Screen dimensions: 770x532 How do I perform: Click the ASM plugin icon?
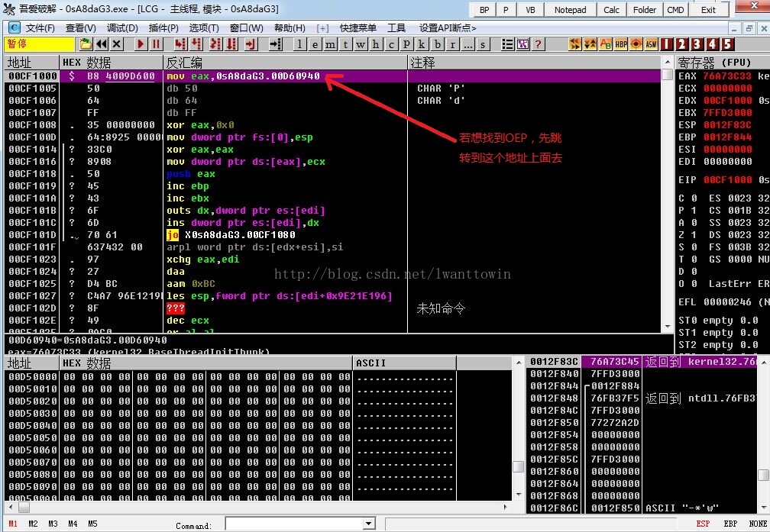click(x=651, y=44)
